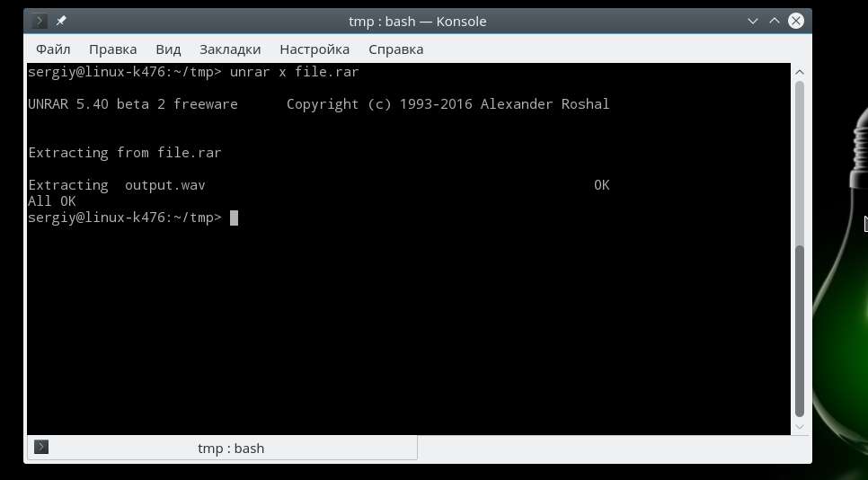This screenshot has width=868, height=480.
Task: Open the Konsole window menu icon
Action: click(x=40, y=21)
